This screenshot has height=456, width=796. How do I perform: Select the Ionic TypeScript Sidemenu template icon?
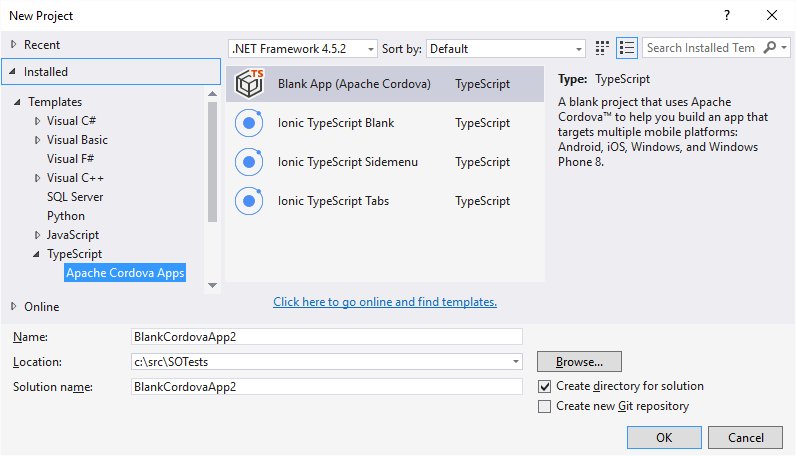[x=249, y=162]
